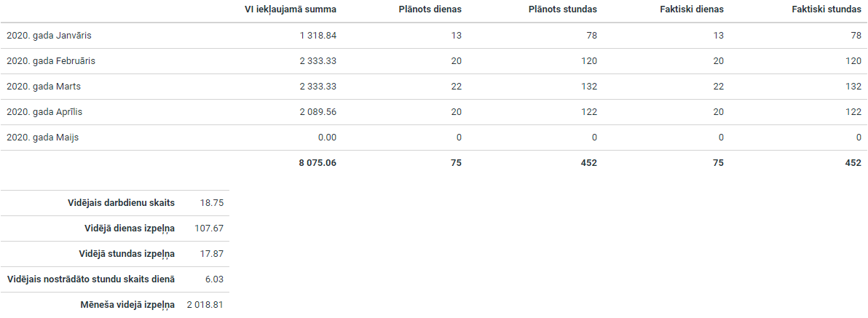This screenshot has height=318, width=868.
Task: Click the Plānots stundas column header
Action: (x=562, y=9)
